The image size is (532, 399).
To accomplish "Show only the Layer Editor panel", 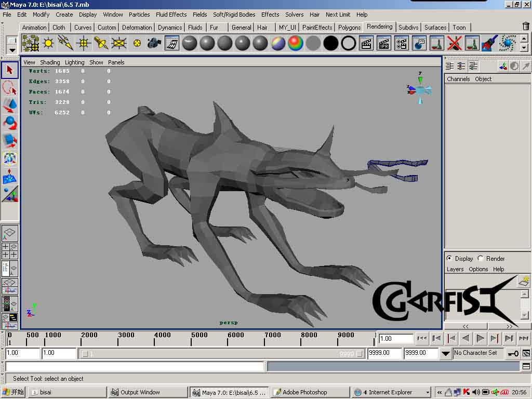I will coord(461,66).
